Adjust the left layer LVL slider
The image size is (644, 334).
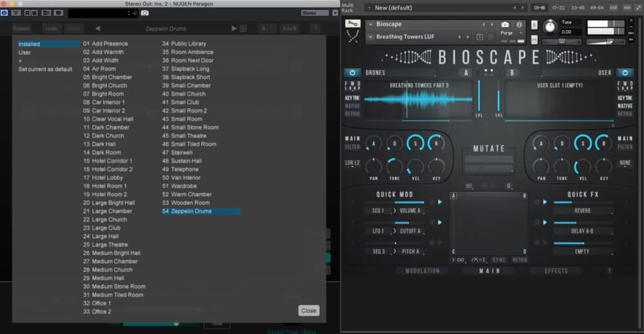[479, 96]
